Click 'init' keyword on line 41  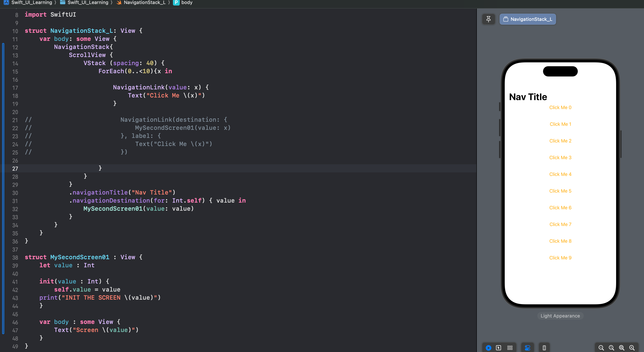(x=46, y=281)
